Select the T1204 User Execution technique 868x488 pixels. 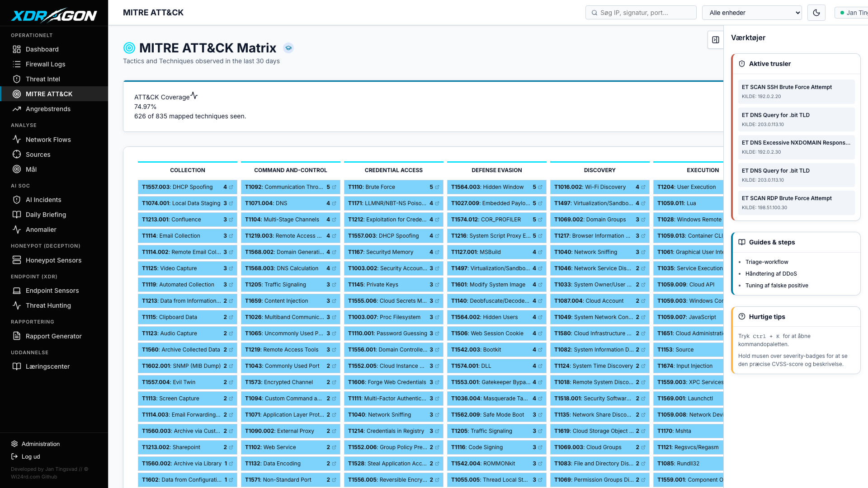(x=688, y=187)
